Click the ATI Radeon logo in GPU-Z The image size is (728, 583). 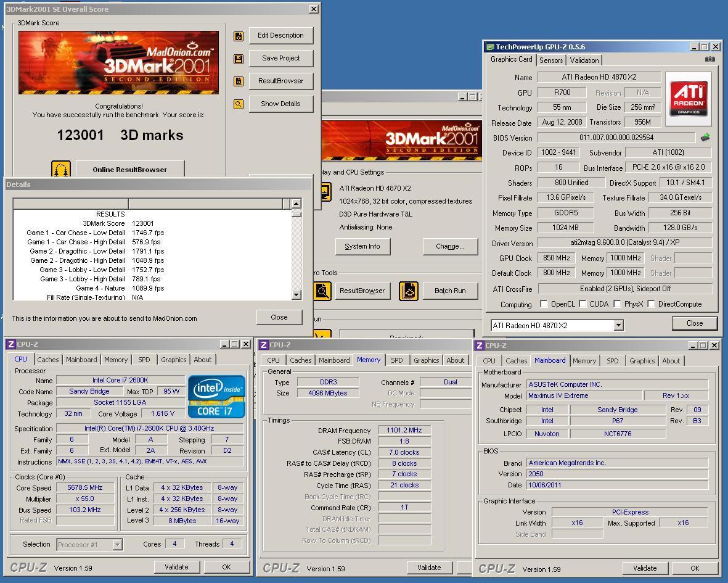tap(688, 99)
